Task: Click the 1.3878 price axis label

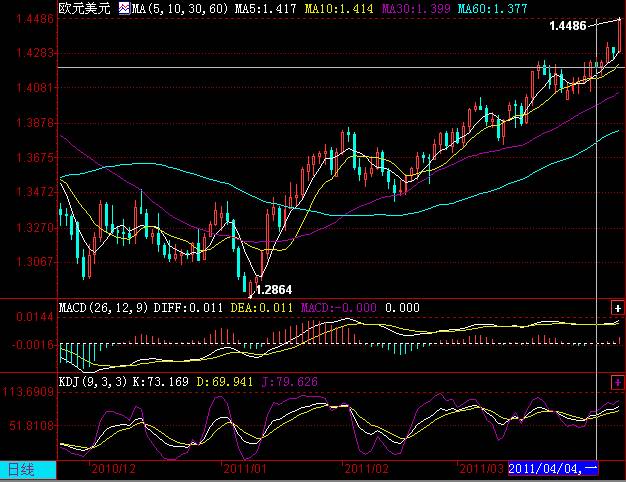Action: [35, 122]
